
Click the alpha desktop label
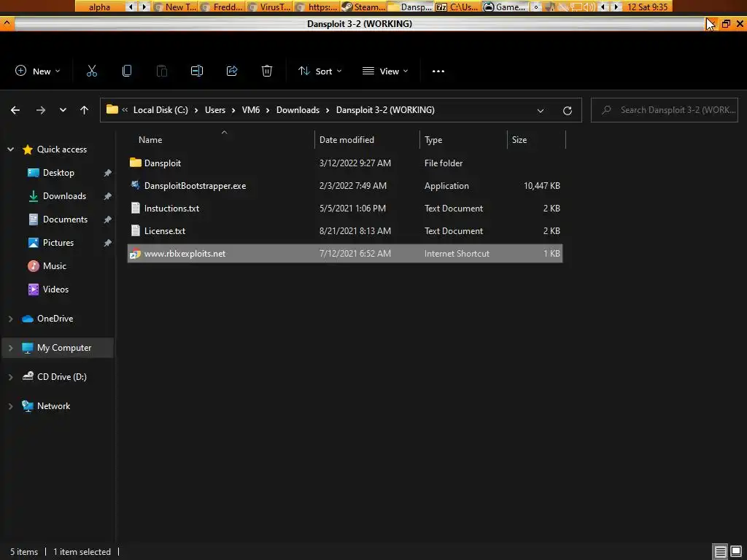(99, 7)
